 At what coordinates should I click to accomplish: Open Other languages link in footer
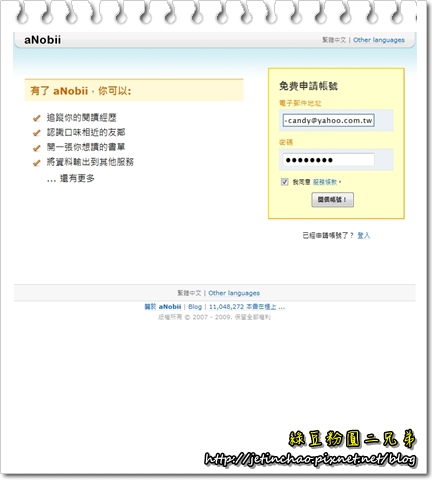click(234, 293)
